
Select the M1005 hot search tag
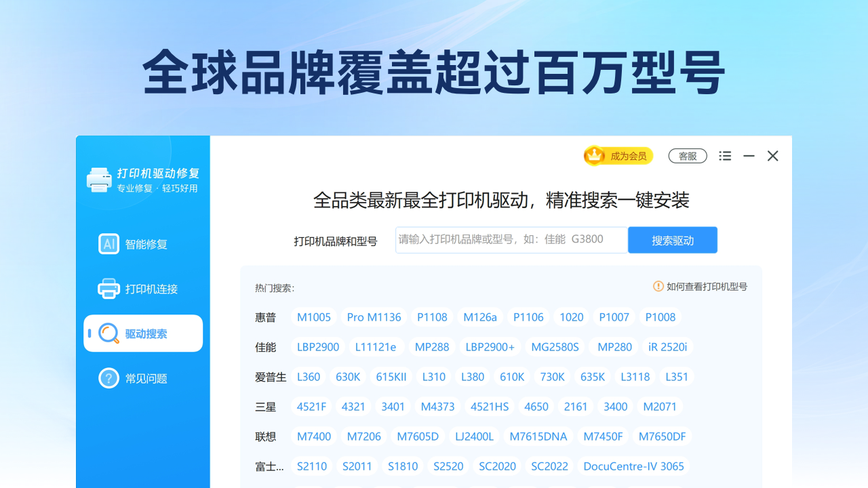pos(313,317)
